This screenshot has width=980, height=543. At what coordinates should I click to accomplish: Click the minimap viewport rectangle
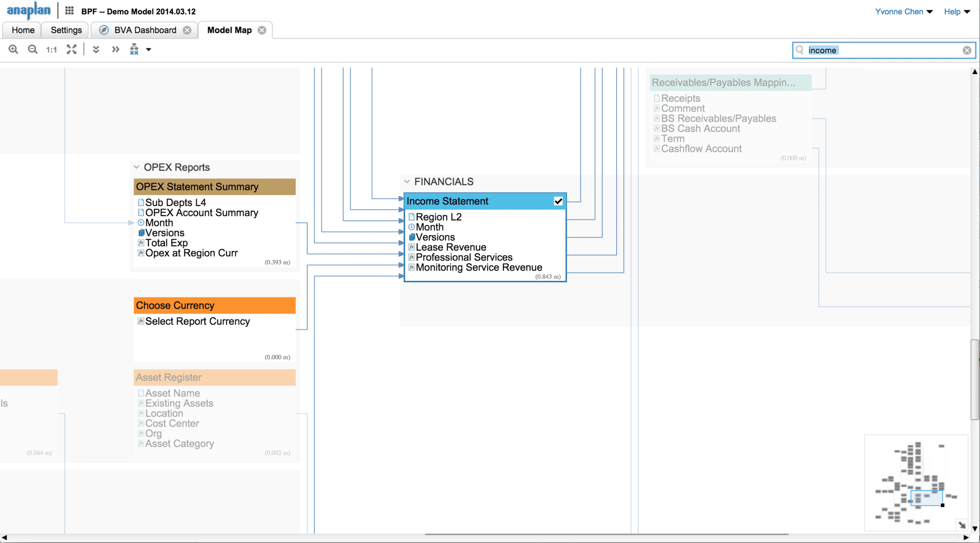tap(926, 498)
